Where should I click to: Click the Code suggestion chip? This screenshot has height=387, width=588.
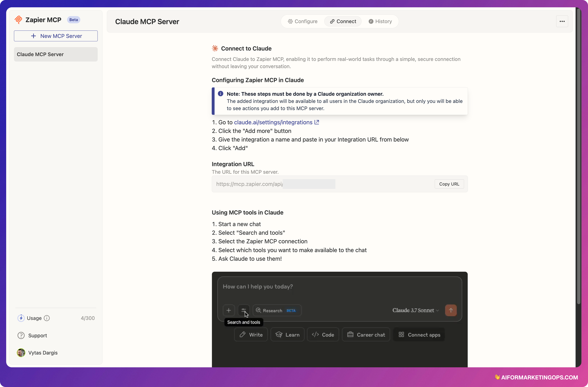(x=323, y=335)
